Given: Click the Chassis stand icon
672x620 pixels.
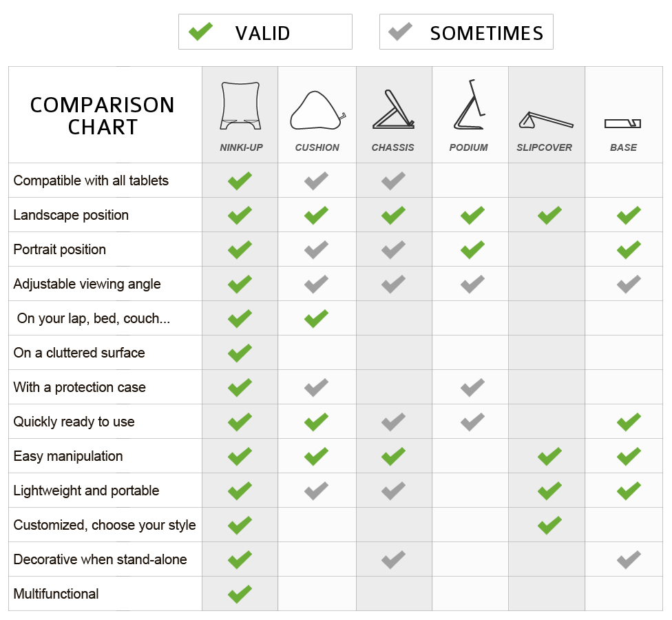Looking at the screenshot, I should click(x=393, y=110).
